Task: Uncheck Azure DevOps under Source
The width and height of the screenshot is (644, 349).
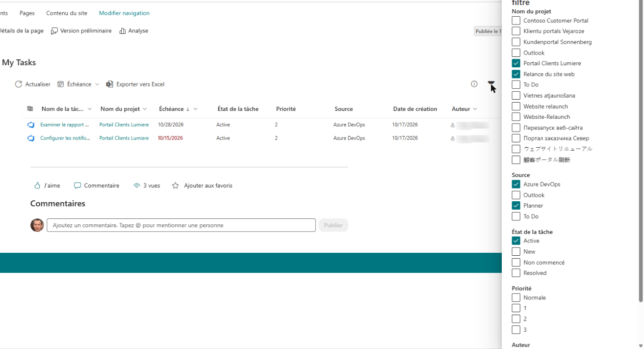Action: click(x=516, y=184)
